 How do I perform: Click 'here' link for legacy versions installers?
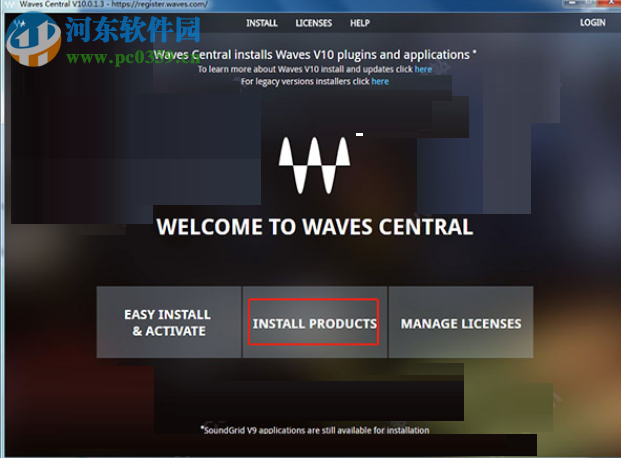pyautogui.click(x=380, y=81)
